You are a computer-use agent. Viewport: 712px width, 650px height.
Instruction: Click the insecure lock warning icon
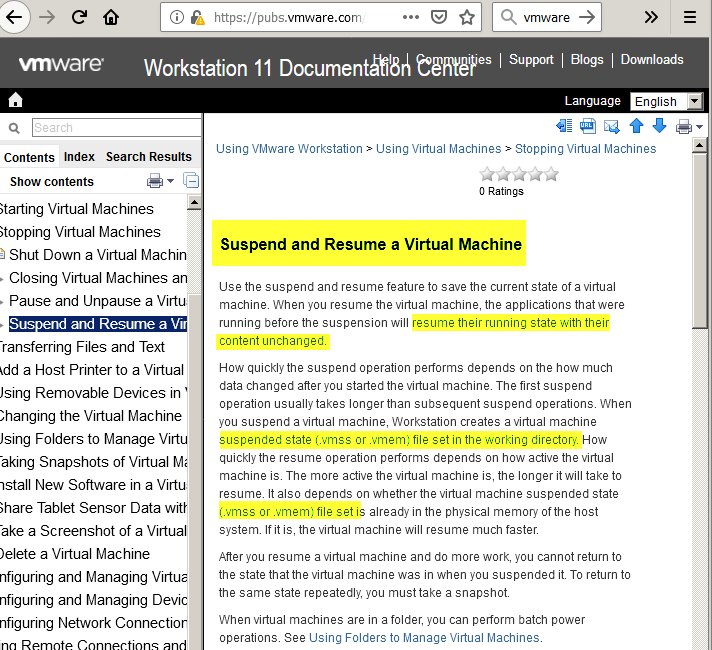click(x=197, y=17)
